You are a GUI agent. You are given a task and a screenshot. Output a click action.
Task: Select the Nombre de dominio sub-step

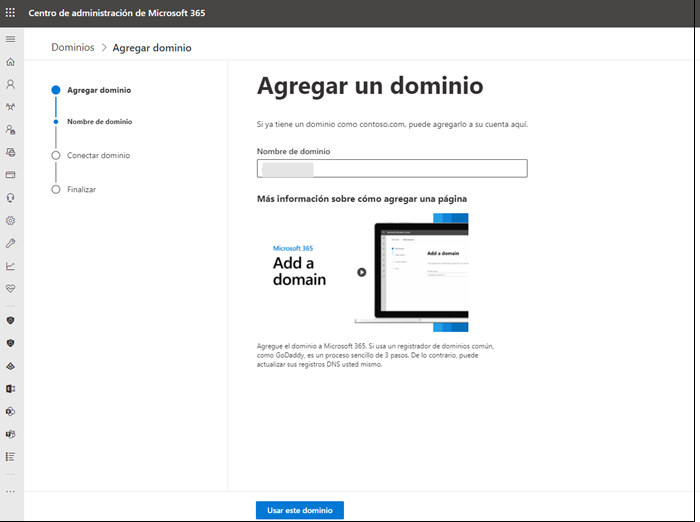pos(94,121)
